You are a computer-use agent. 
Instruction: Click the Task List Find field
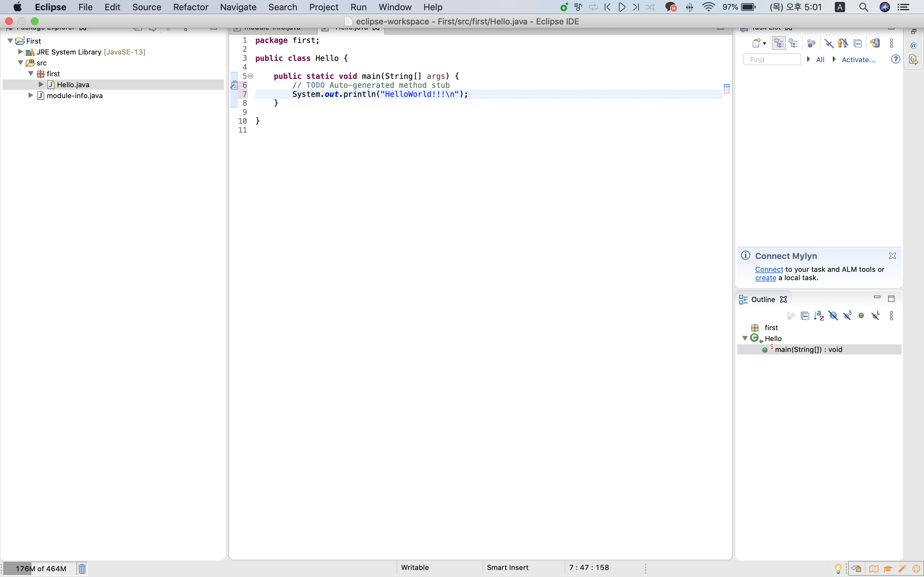(771, 60)
